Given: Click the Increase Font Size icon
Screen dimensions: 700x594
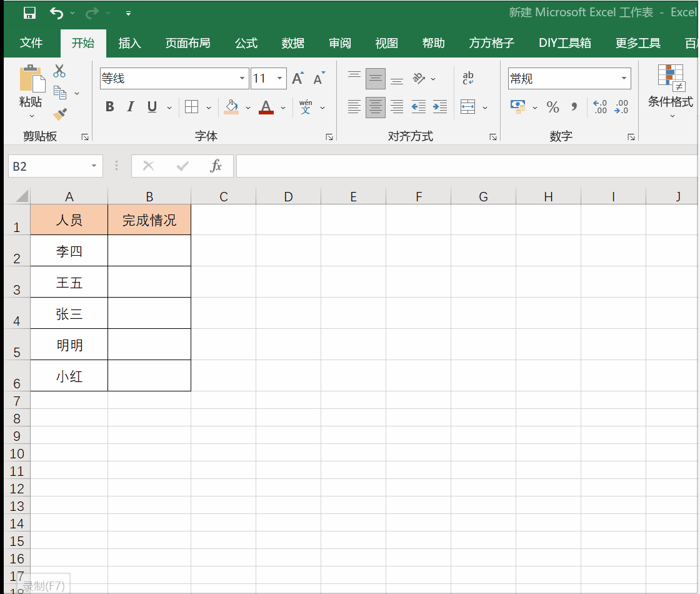Looking at the screenshot, I should tap(297, 79).
